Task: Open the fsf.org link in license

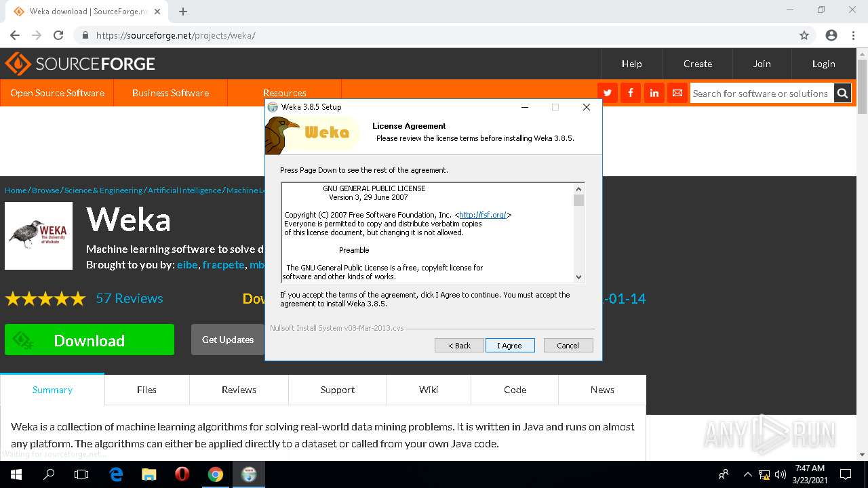Action: click(x=483, y=215)
